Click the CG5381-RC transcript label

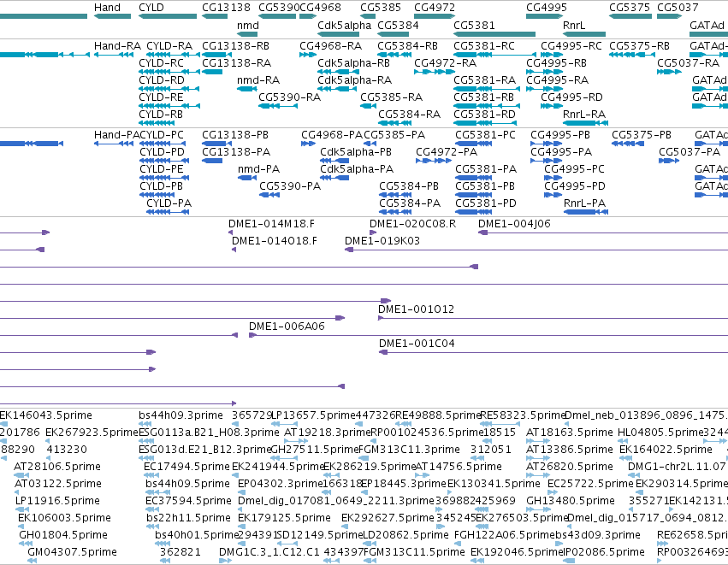coord(484,46)
